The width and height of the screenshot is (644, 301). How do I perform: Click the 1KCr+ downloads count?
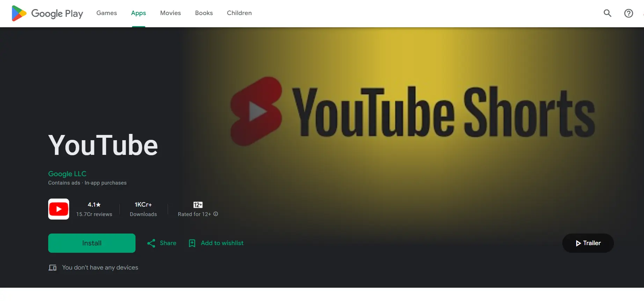[x=143, y=205]
